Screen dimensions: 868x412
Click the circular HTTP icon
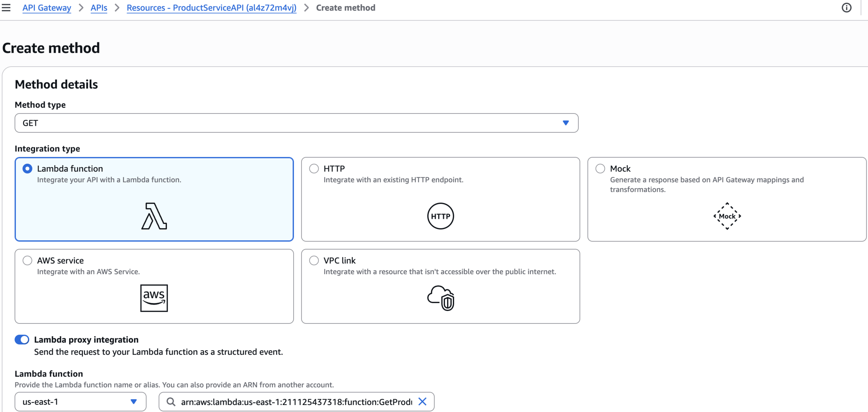[x=440, y=216]
